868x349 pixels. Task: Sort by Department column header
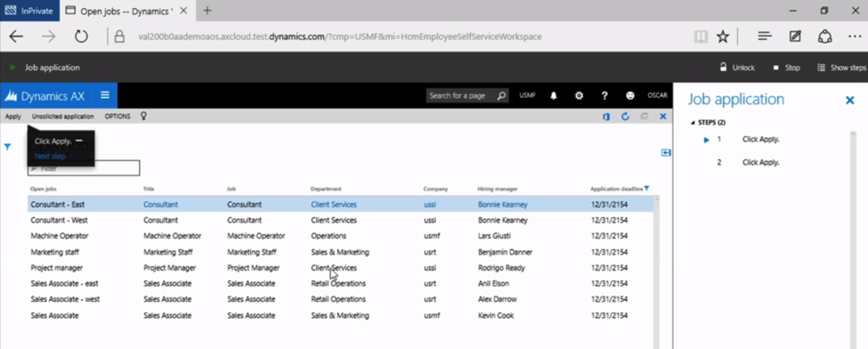click(x=326, y=189)
